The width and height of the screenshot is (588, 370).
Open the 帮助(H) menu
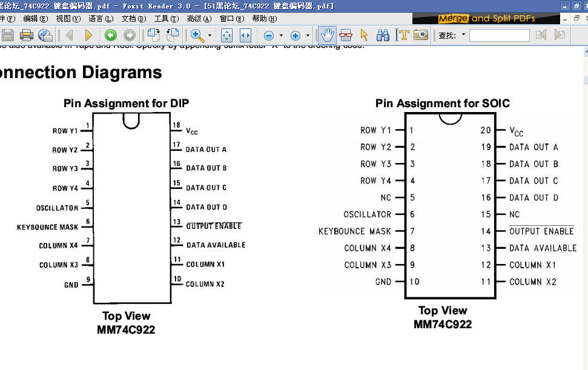(265, 19)
